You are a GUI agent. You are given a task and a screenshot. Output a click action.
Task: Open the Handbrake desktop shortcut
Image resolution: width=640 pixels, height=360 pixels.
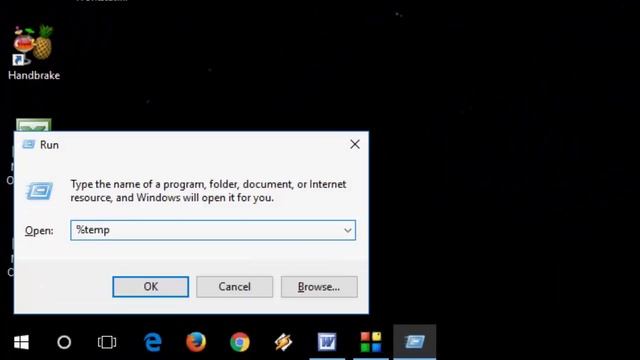pos(33,52)
